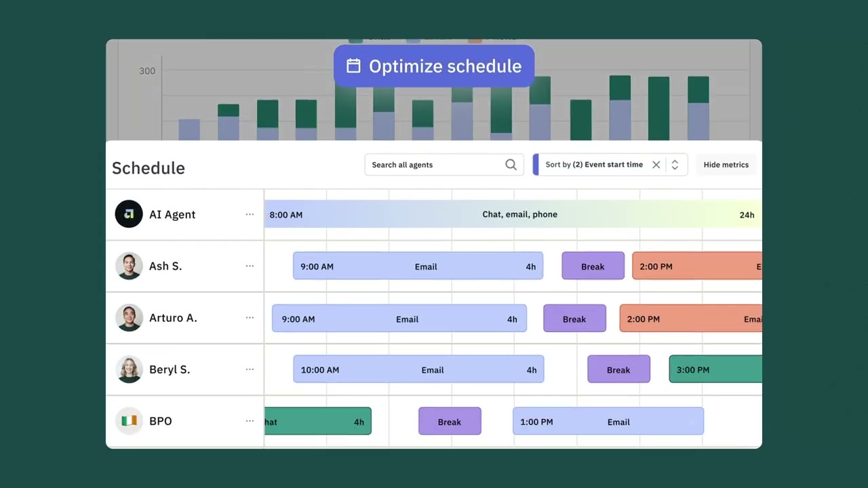Viewport: 868px width, 488px height.
Task: Clear the Event start time sort
Action: coord(656,165)
